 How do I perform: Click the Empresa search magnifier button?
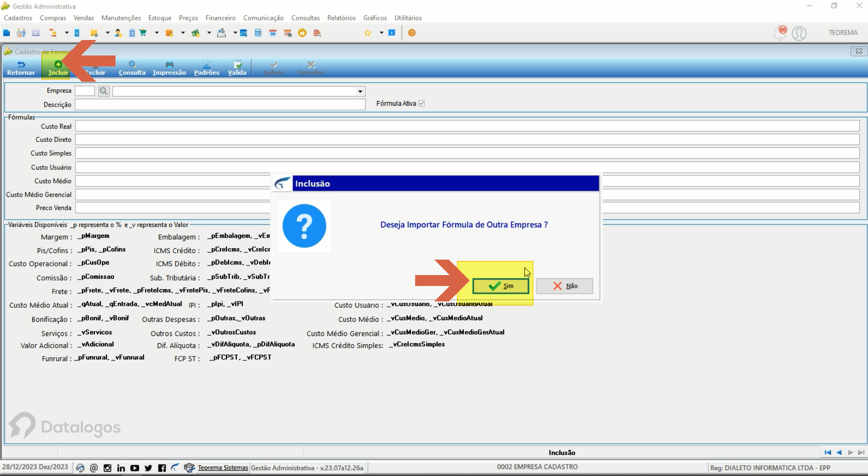104,91
